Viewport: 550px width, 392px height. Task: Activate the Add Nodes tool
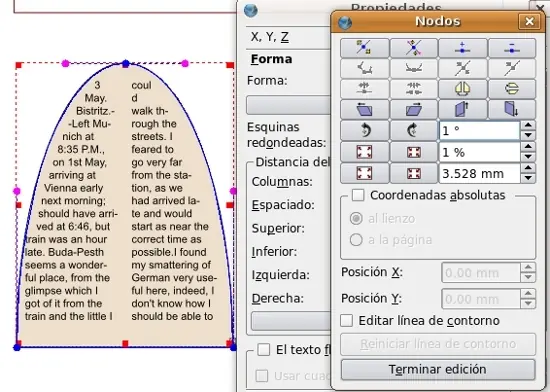[x=463, y=48]
